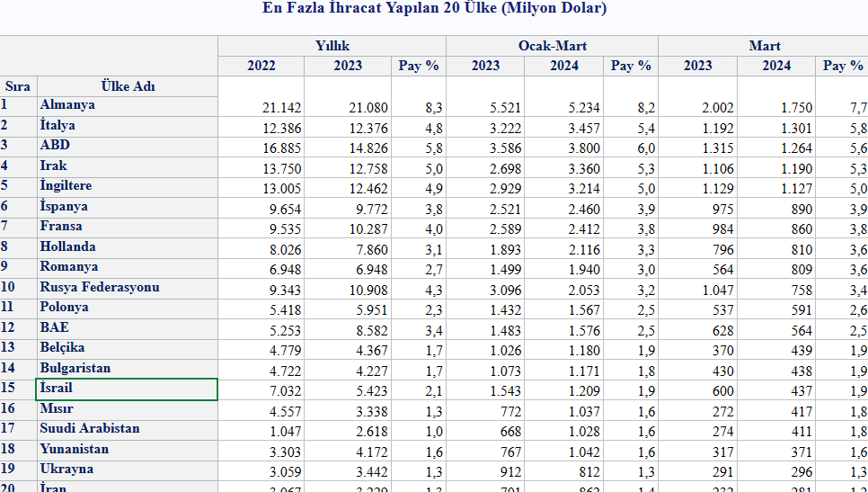Click row number 10 in Sıra column
The image size is (868, 492).
(x=9, y=288)
